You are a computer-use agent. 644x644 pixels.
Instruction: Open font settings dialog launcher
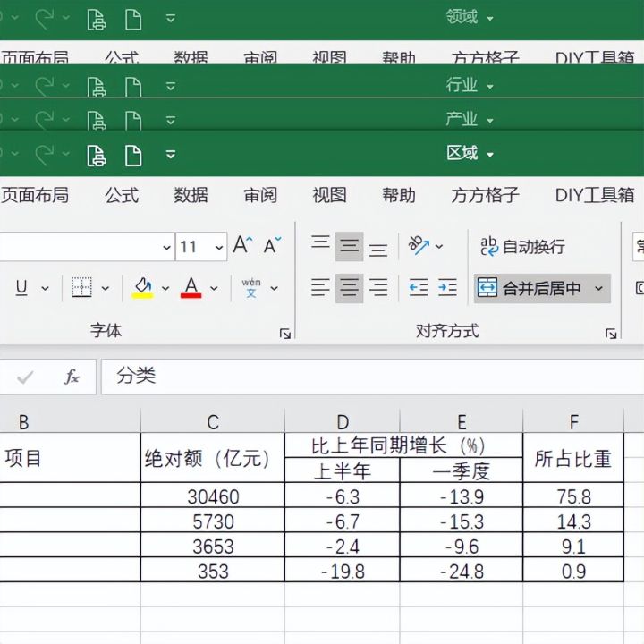tap(285, 334)
